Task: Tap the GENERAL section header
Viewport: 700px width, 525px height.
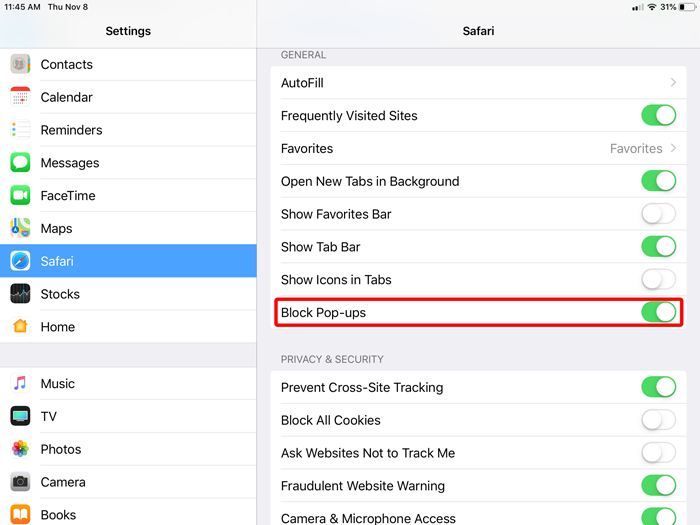Action: 303,55
